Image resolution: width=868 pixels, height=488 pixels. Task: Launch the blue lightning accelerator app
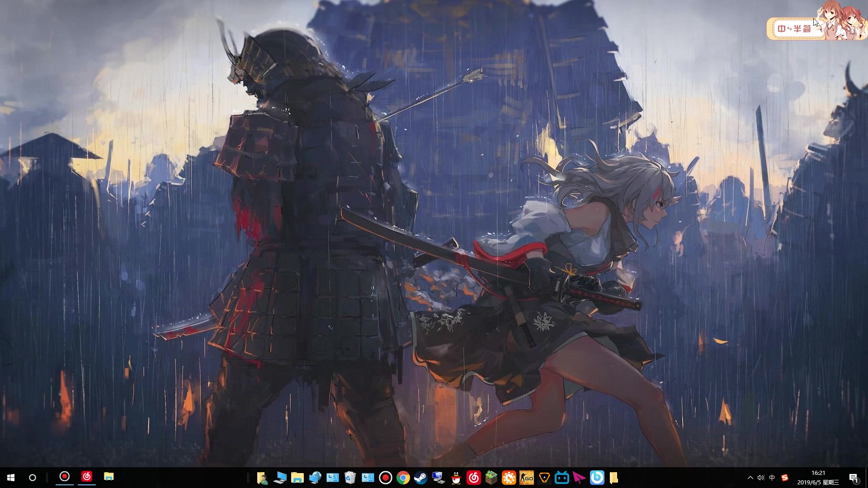(597, 478)
